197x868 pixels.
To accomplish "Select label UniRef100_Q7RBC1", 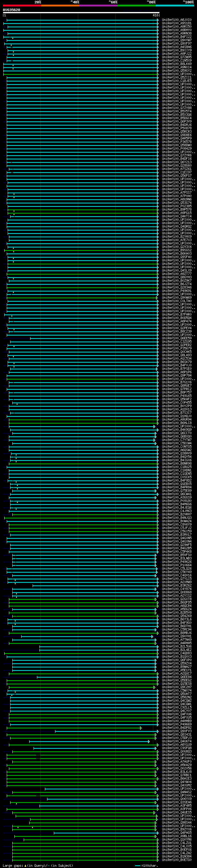I will point(176,775).
